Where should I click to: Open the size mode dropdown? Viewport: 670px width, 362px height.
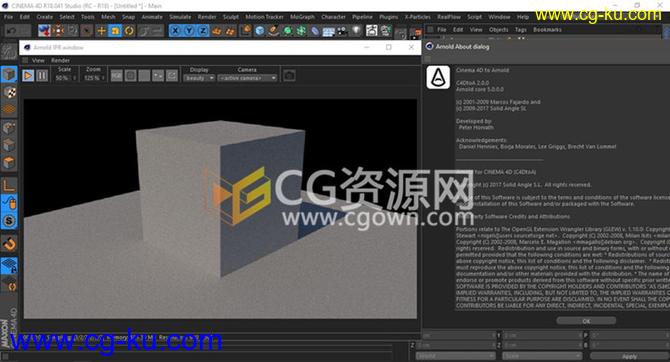pyautogui.click(x=543, y=356)
